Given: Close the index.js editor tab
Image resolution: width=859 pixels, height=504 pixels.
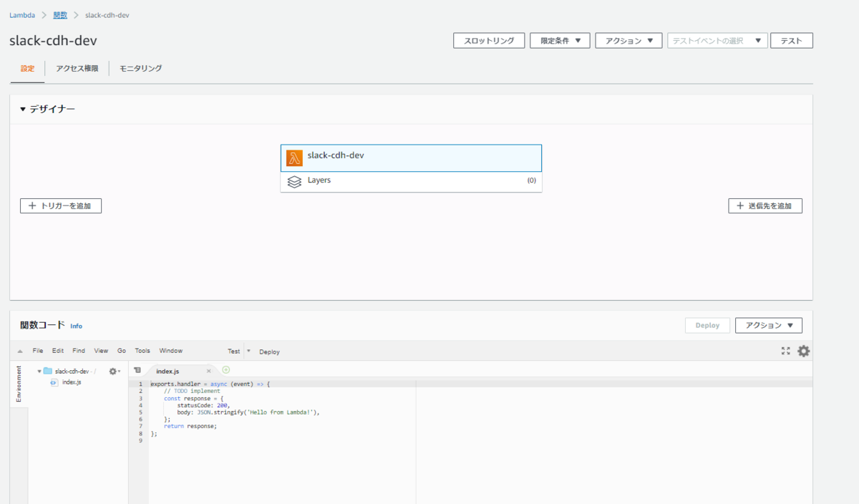Looking at the screenshot, I should point(209,372).
